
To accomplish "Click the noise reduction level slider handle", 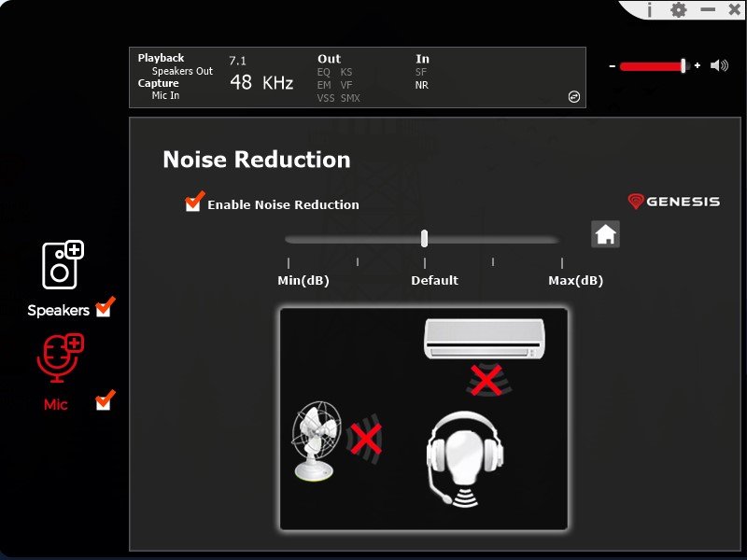I will pyautogui.click(x=424, y=239).
